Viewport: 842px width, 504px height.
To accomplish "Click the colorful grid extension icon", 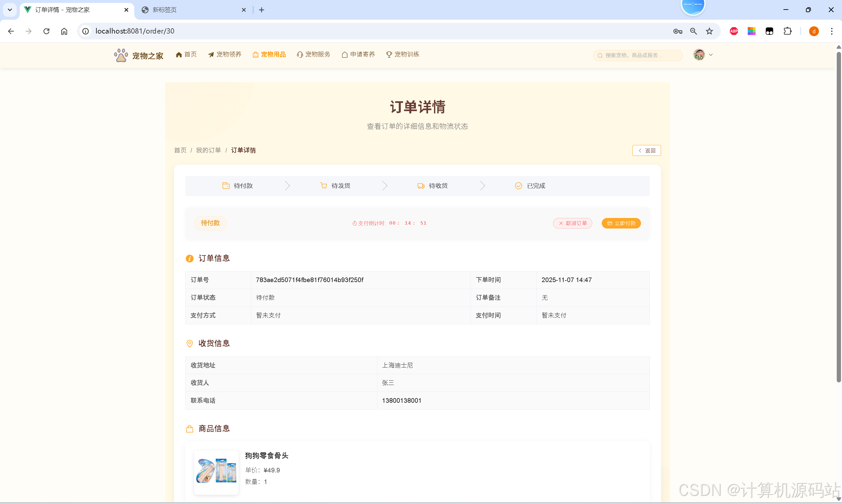I will [x=752, y=31].
